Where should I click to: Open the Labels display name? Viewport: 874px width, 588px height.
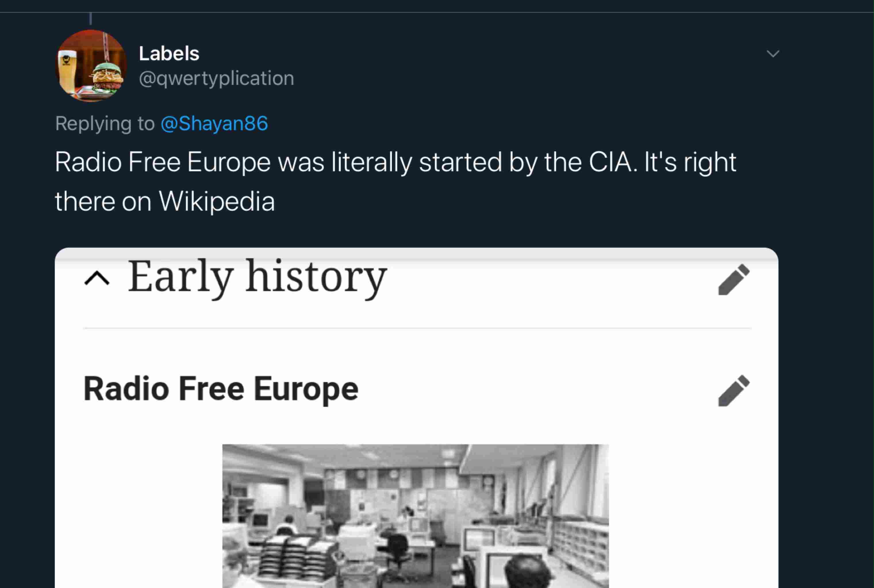tap(169, 54)
